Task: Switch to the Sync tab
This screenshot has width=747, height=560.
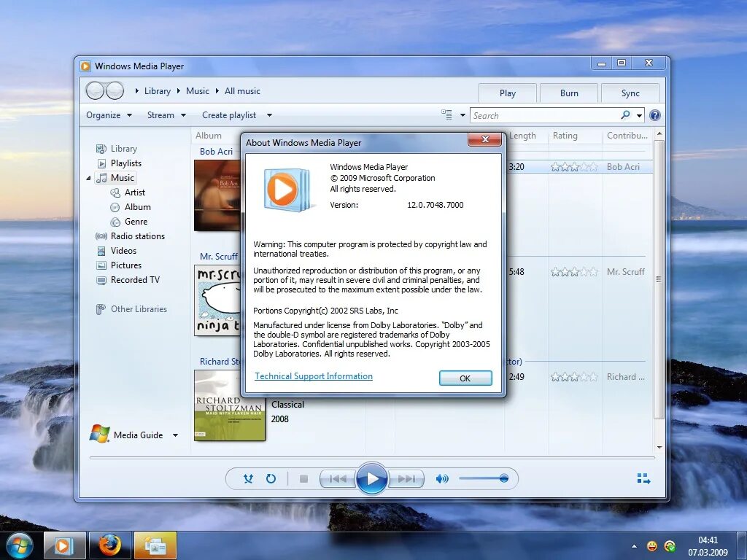Action: 630,93
